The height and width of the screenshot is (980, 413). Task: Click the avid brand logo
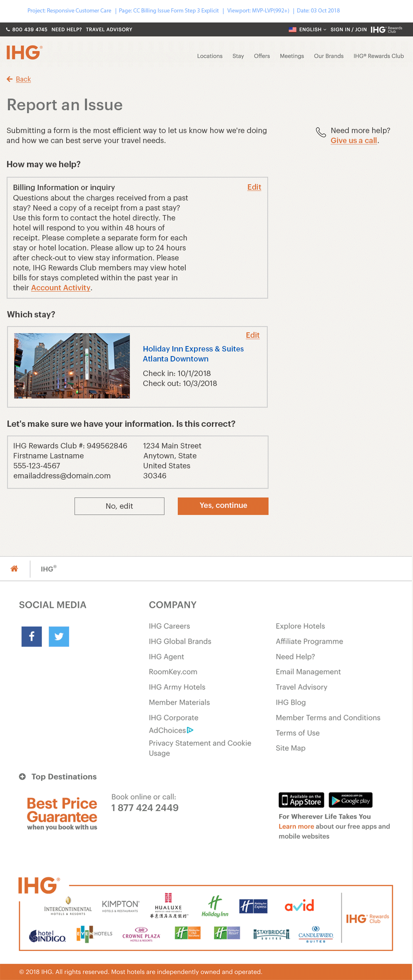tap(299, 906)
